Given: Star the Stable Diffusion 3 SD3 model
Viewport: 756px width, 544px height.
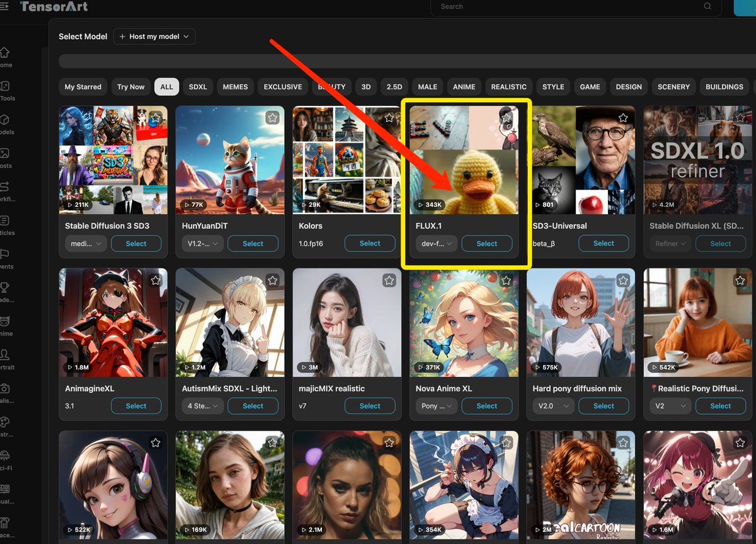Looking at the screenshot, I should [x=156, y=118].
